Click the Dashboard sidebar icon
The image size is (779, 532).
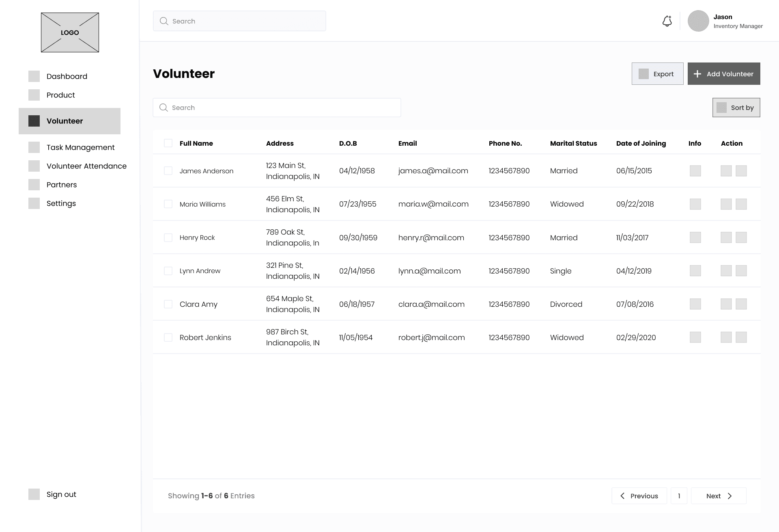34,76
